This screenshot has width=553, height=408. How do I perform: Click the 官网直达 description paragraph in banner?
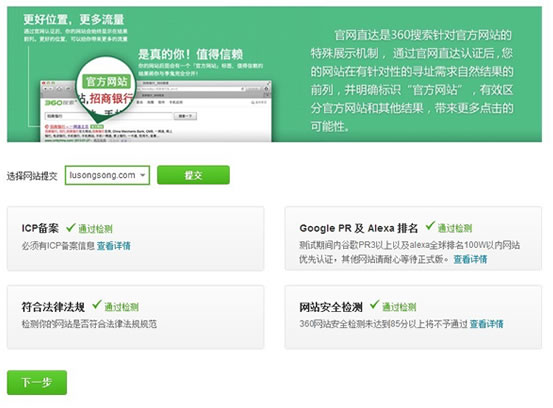(x=412, y=80)
